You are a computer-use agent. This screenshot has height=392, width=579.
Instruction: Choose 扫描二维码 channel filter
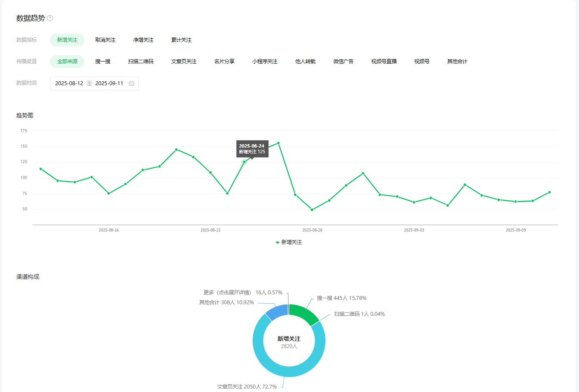pos(141,62)
